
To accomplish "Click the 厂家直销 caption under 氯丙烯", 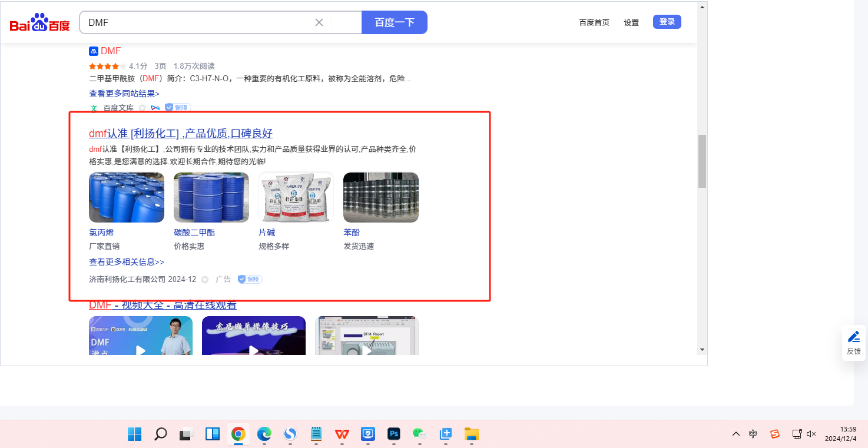I will coord(104,246).
